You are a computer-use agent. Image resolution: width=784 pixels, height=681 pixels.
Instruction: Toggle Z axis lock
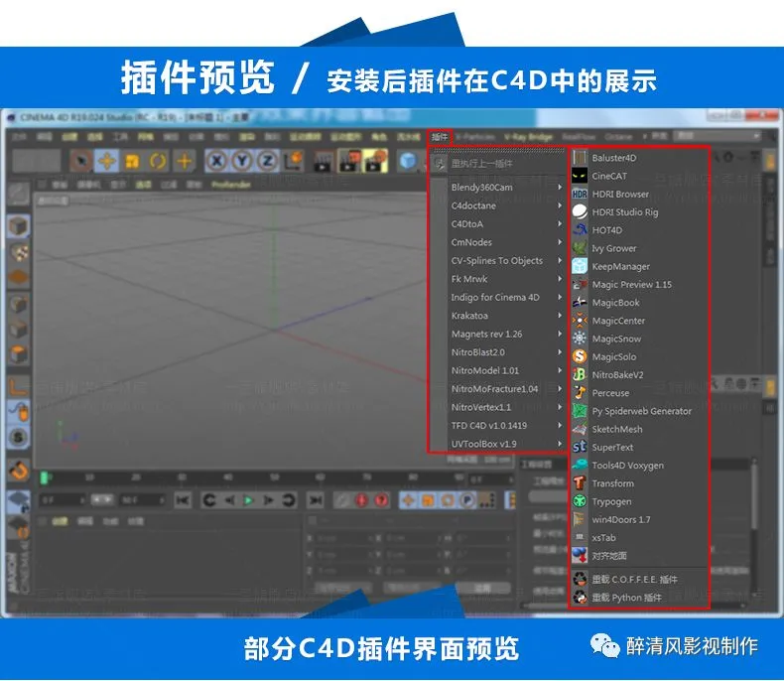[x=268, y=161]
